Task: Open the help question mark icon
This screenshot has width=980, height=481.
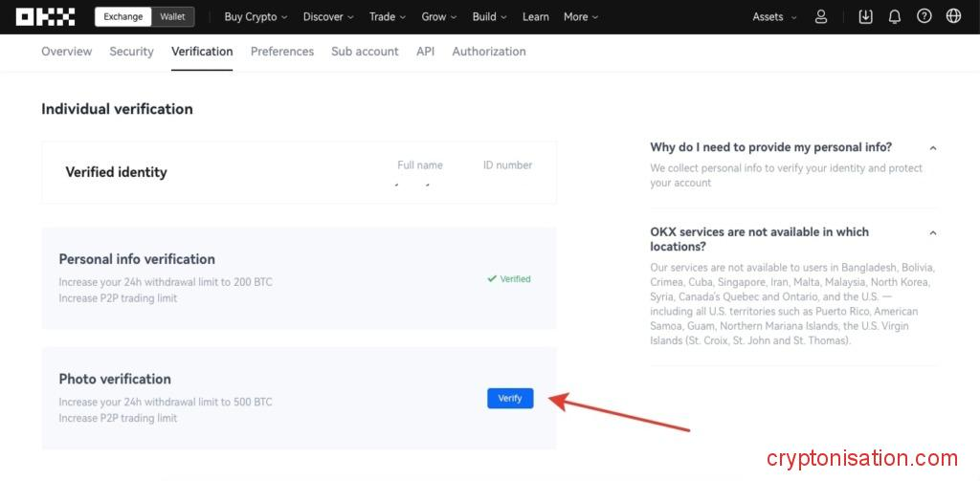Action: 924,16
